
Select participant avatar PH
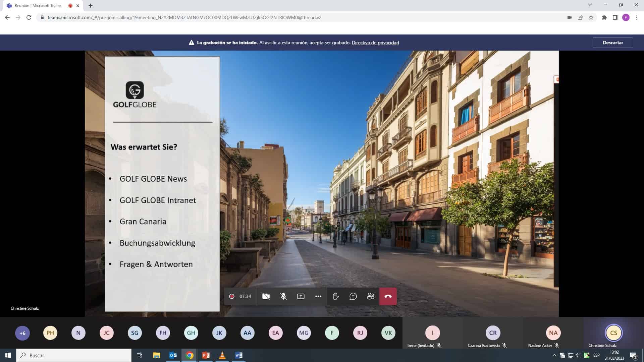(x=50, y=333)
